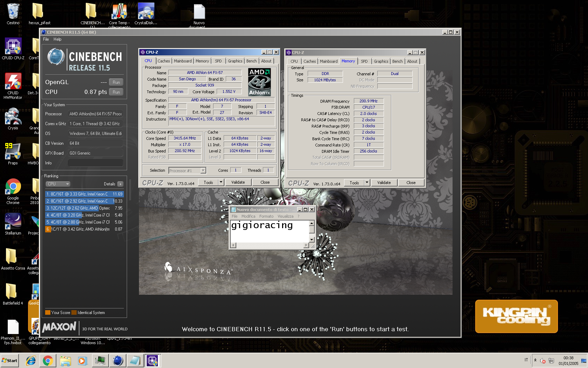The height and width of the screenshot is (368, 588).
Task: Select ranking row 1C/1T @ 3.42 GHz Athlon
Action: click(84, 229)
